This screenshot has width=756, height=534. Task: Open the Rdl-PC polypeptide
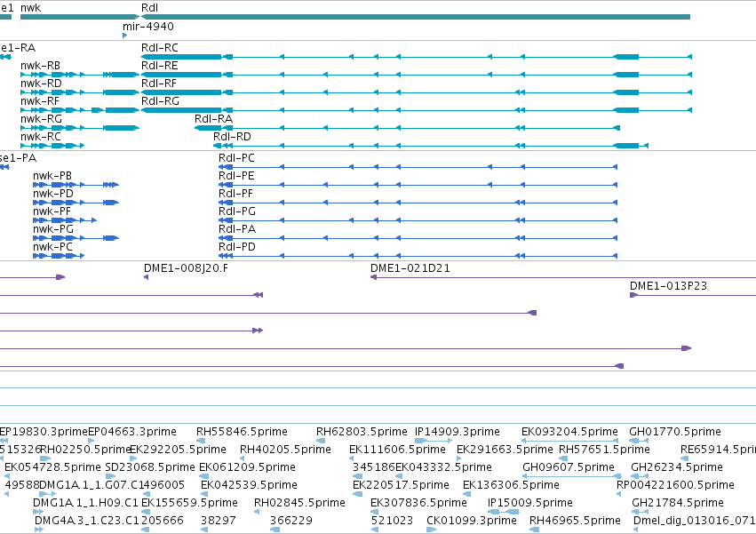point(236,158)
